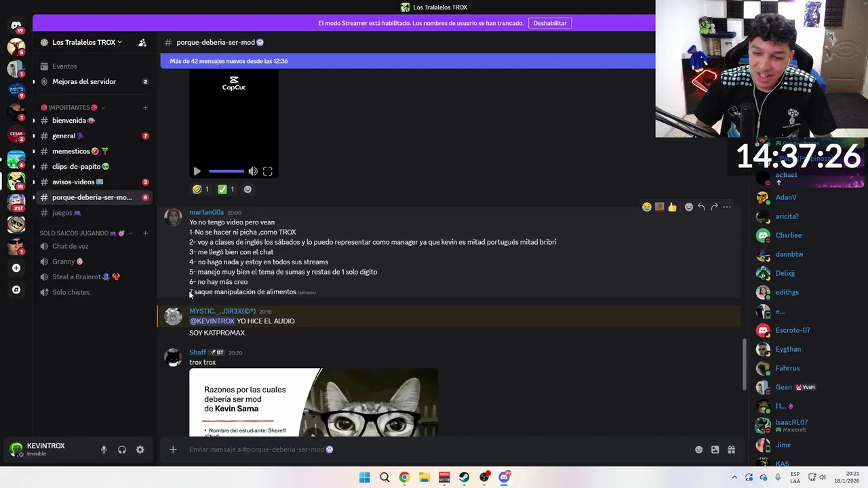Open more options for mar1an00s message
The height and width of the screenshot is (488, 868).
pyautogui.click(x=727, y=207)
